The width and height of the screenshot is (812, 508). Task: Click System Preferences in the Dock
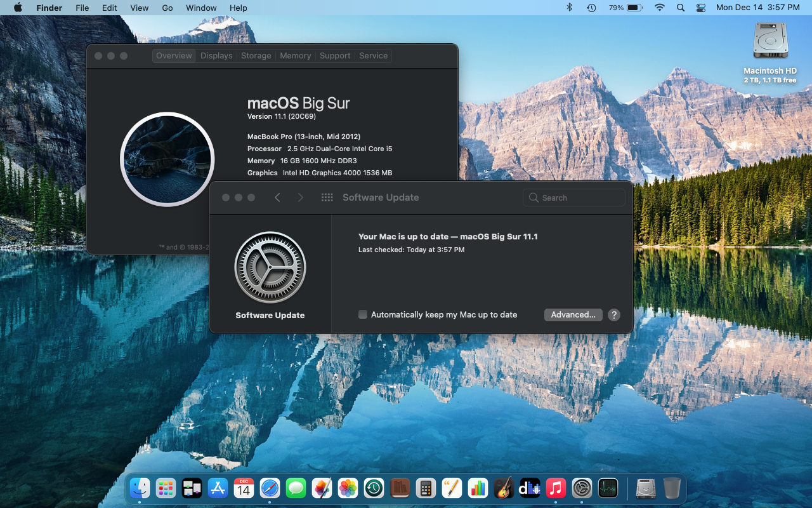point(582,488)
